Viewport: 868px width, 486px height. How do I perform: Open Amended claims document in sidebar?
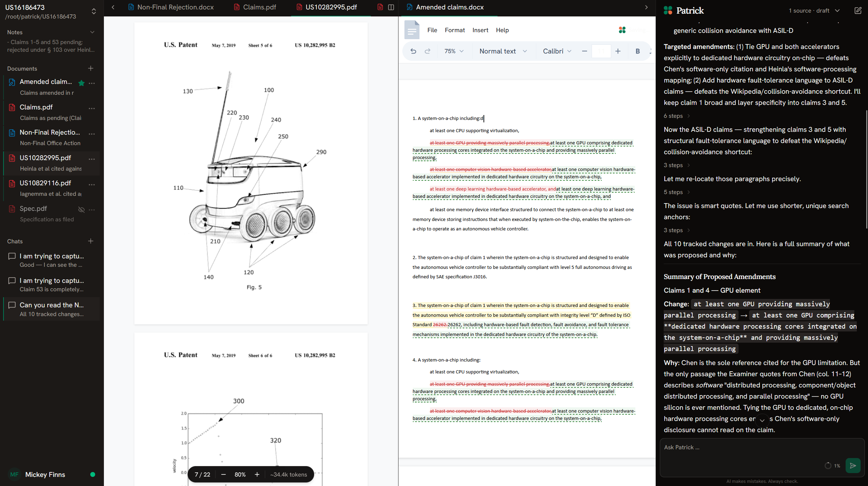pos(45,87)
